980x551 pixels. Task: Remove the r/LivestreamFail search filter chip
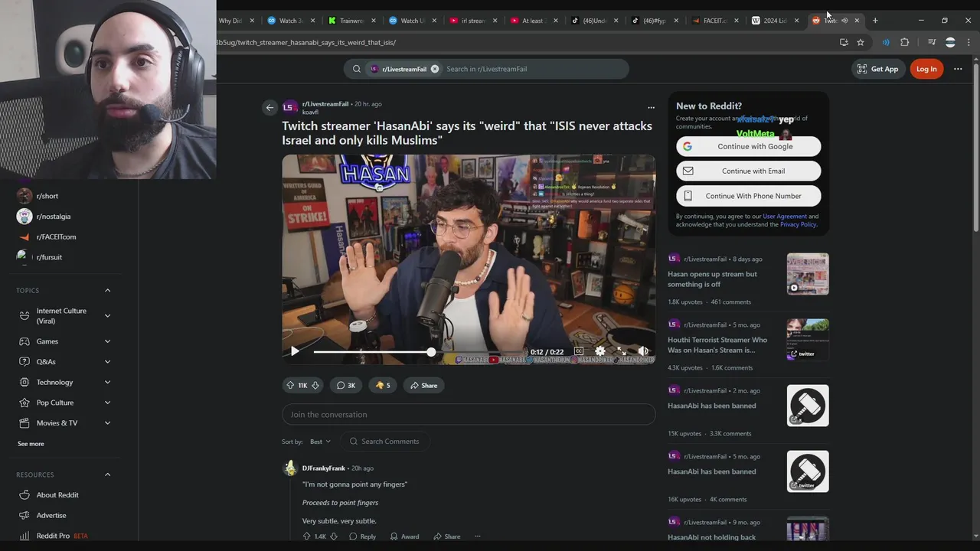point(435,69)
